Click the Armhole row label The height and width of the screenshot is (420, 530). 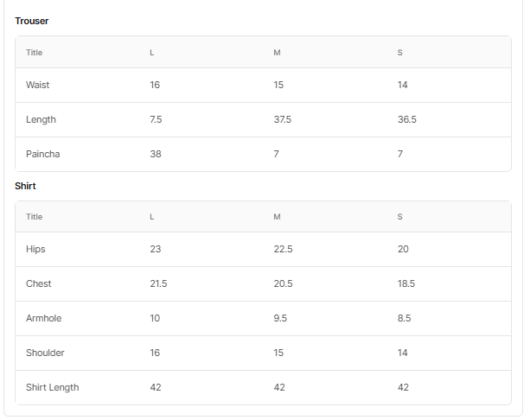point(43,318)
